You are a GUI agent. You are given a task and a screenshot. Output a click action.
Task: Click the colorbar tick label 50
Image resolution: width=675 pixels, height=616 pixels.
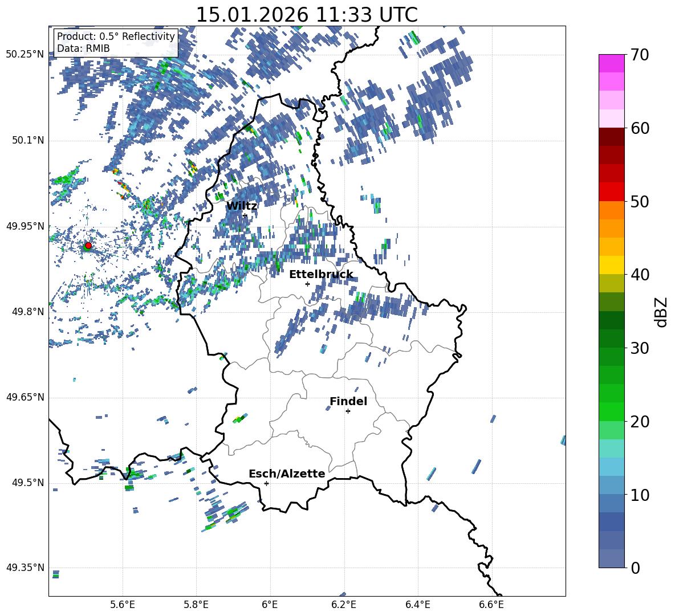(x=640, y=202)
